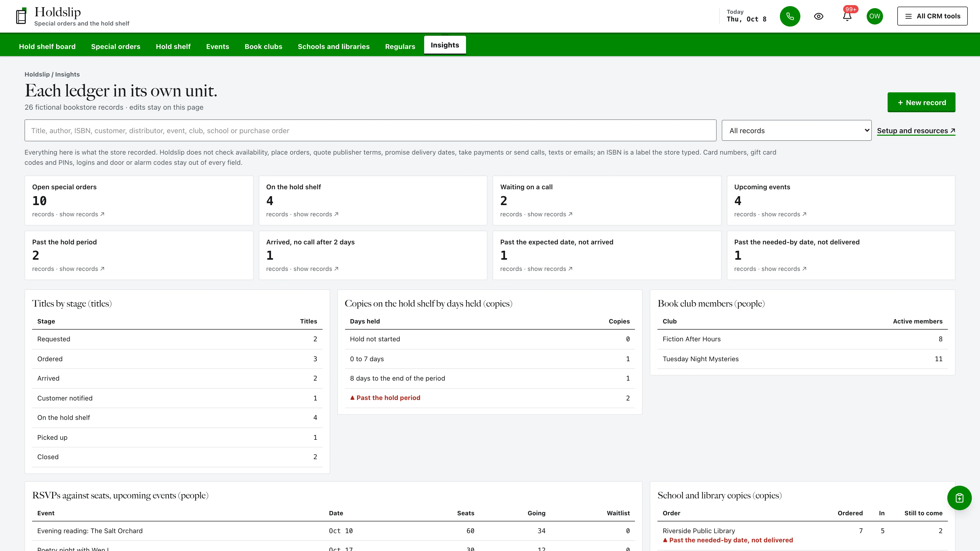
Task: Open the Book clubs tab
Action: click(x=263, y=46)
